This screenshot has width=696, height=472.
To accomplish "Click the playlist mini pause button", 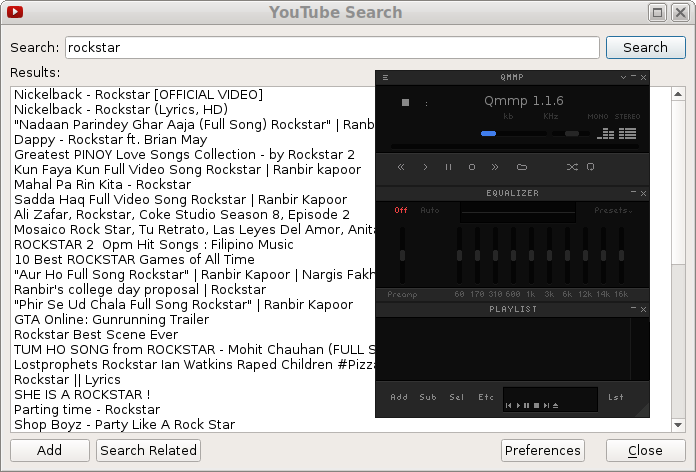I will click(526, 405).
